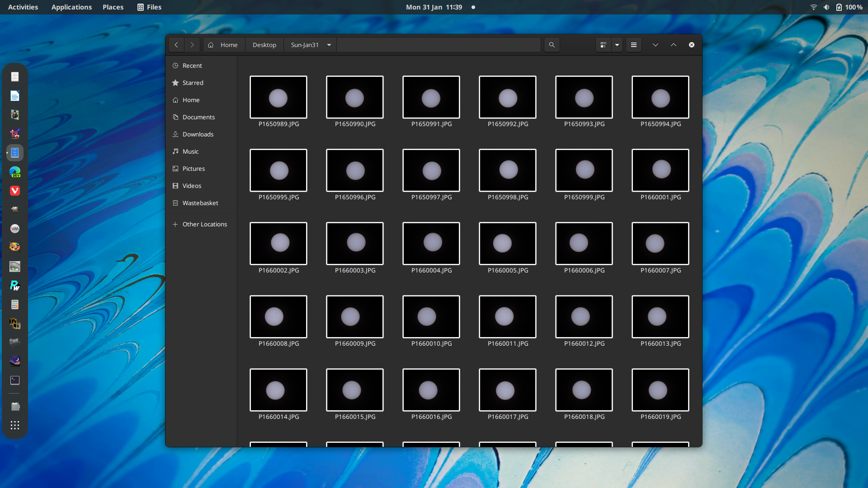The height and width of the screenshot is (488, 868).
Task: Open the hamburger main menu
Action: tap(634, 45)
